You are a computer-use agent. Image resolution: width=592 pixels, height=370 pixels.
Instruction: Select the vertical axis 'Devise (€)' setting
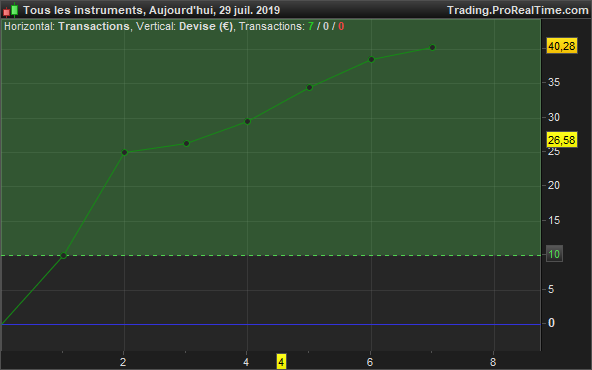click(x=206, y=26)
